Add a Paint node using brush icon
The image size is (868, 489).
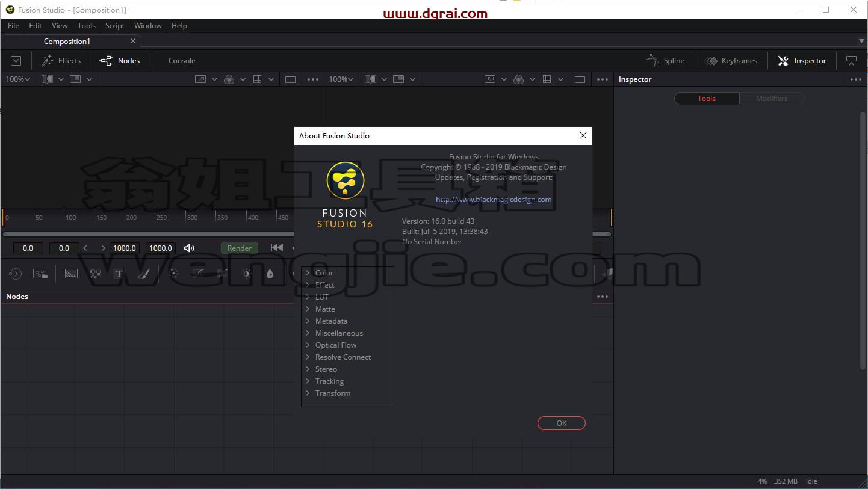point(143,274)
